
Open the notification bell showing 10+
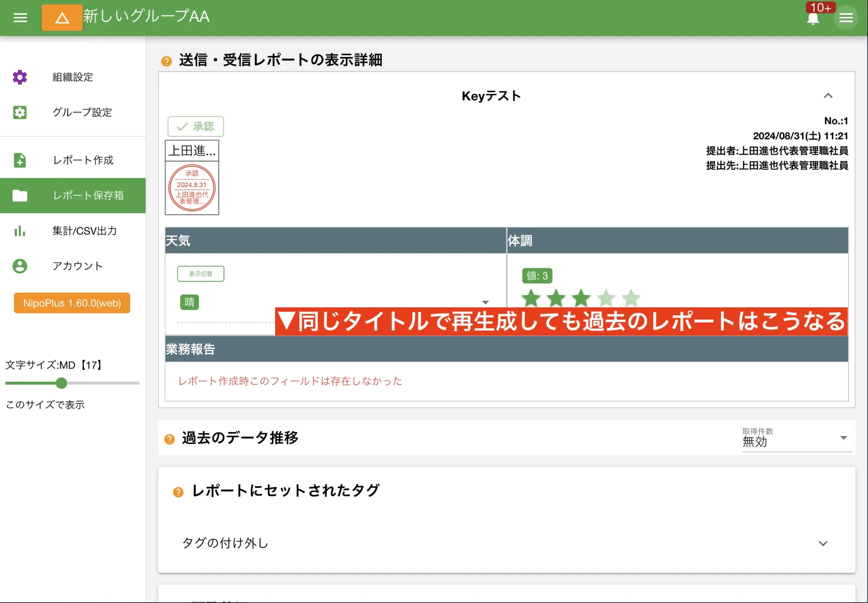[814, 18]
